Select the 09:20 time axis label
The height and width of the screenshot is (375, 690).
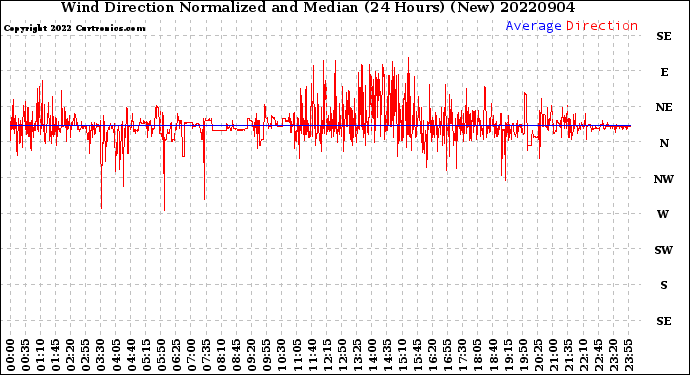252,355
